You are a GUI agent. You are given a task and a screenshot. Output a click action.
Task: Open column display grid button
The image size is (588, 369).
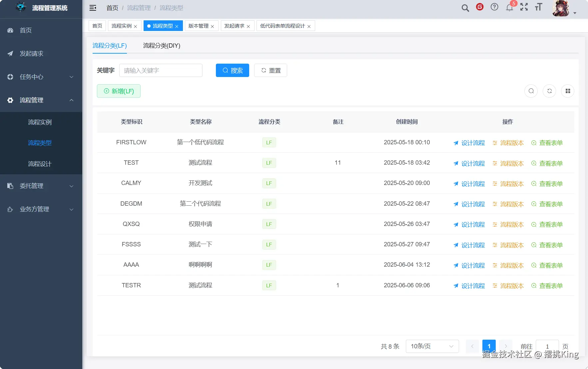click(568, 91)
